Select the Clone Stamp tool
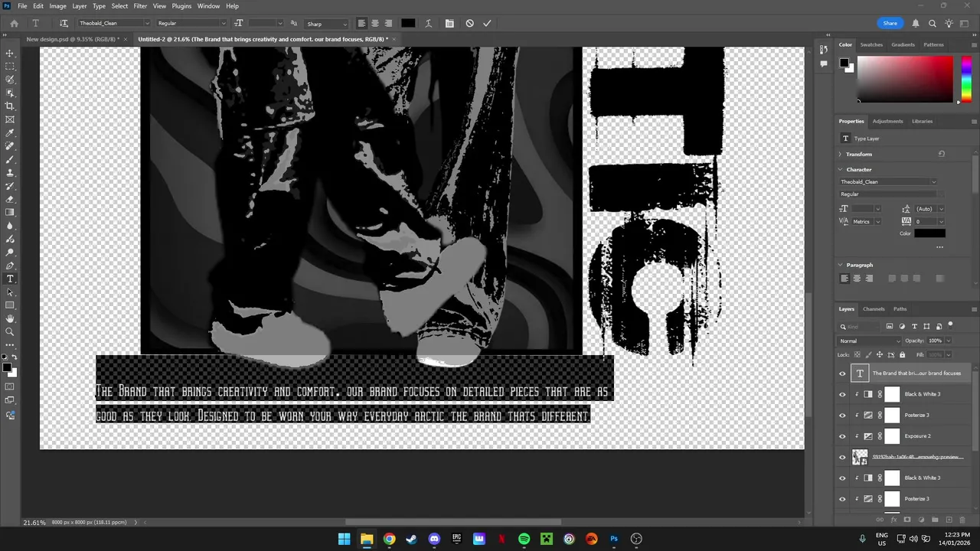This screenshot has width=980, height=551. [x=10, y=172]
